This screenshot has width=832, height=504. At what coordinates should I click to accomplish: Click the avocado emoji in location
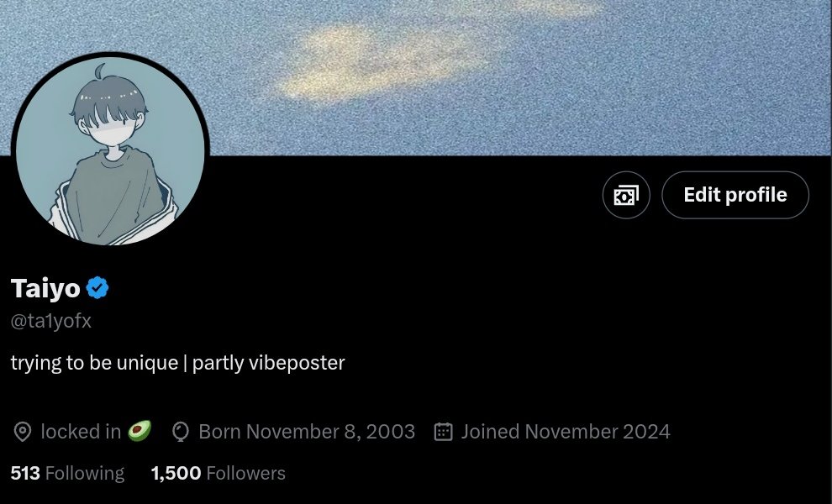140,431
